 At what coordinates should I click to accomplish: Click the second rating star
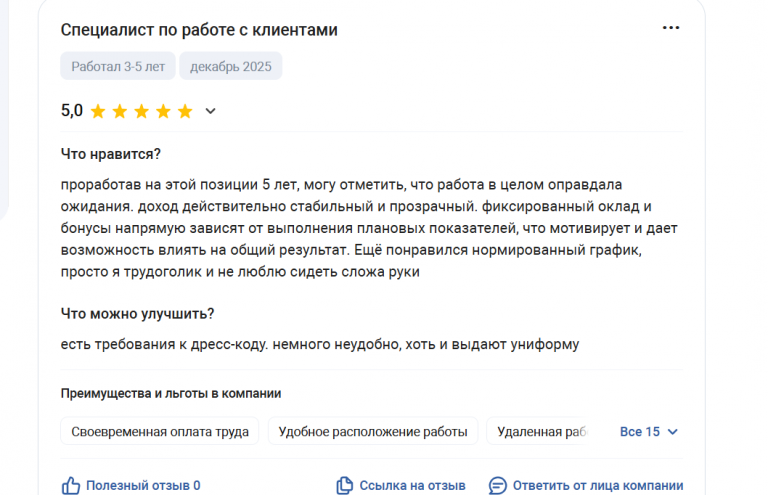tap(120, 111)
